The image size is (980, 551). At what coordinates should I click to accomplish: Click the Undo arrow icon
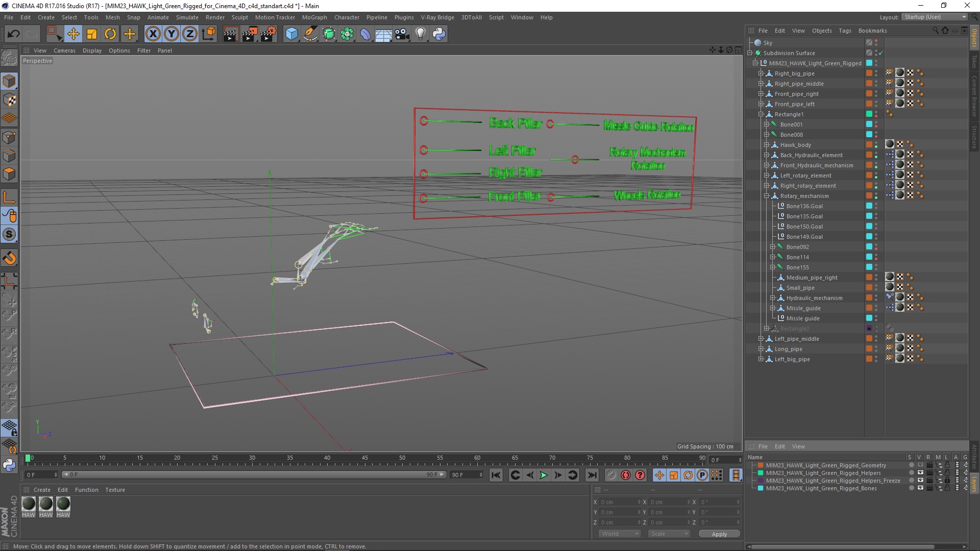tap(14, 34)
